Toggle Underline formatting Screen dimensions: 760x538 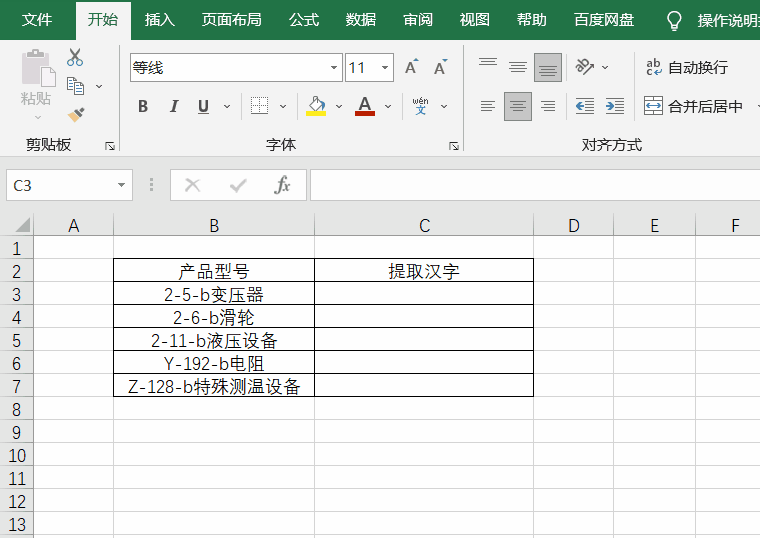[204, 106]
